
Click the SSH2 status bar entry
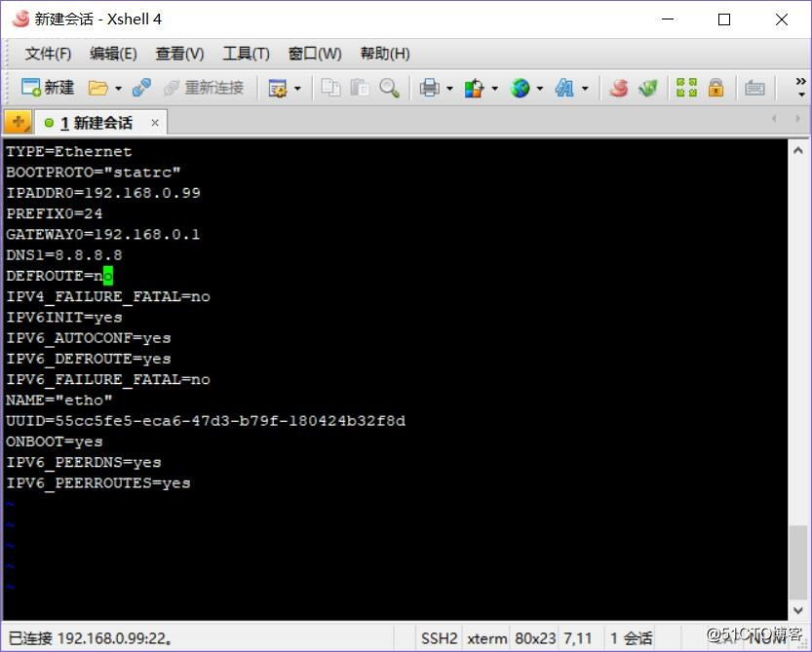click(439, 638)
